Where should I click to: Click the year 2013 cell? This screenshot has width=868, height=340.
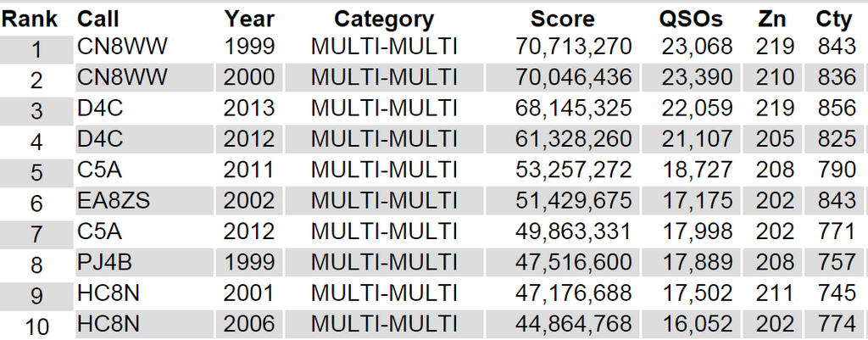249,109
